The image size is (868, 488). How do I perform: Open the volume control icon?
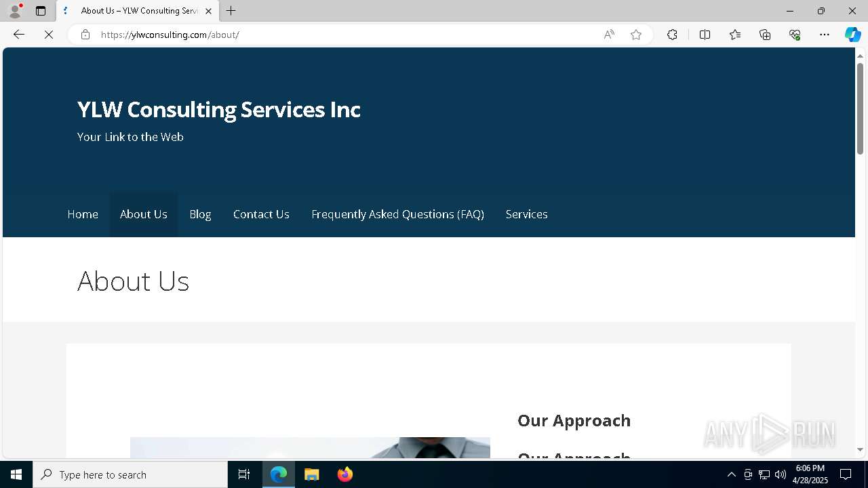781,474
